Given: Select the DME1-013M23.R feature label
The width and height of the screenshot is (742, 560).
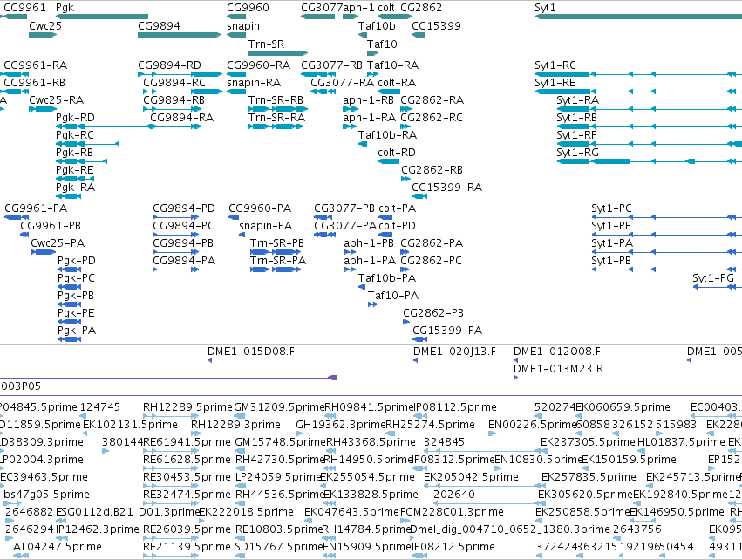Looking at the screenshot, I should (x=558, y=369).
